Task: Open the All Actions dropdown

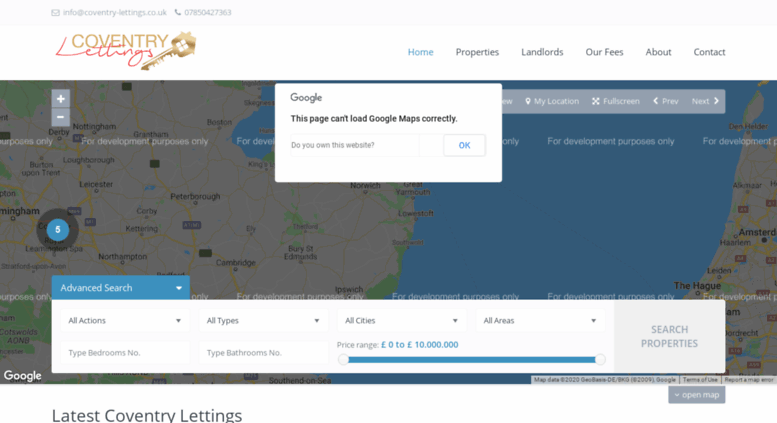Action: [124, 320]
